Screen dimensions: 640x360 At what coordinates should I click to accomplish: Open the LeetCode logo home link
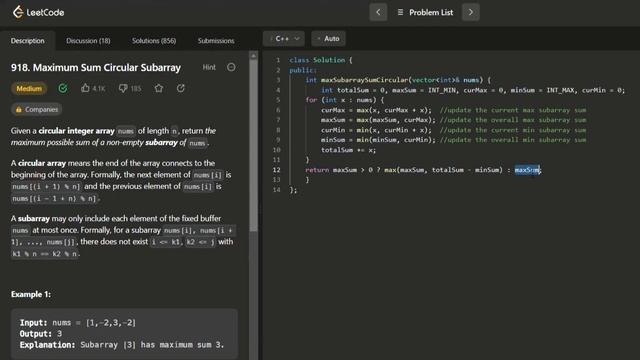pos(38,12)
